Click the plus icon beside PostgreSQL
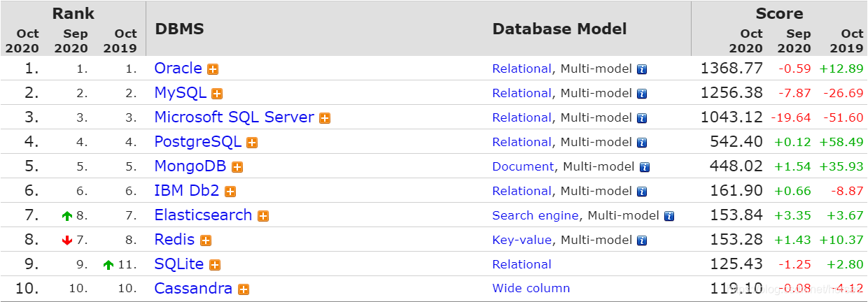Screen dimensions: 868x302 pos(252,143)
